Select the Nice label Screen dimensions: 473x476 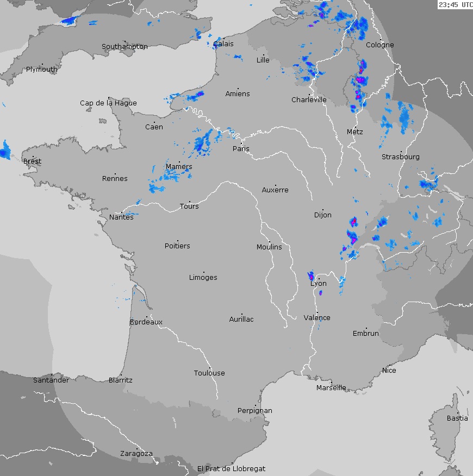(389, 371)
